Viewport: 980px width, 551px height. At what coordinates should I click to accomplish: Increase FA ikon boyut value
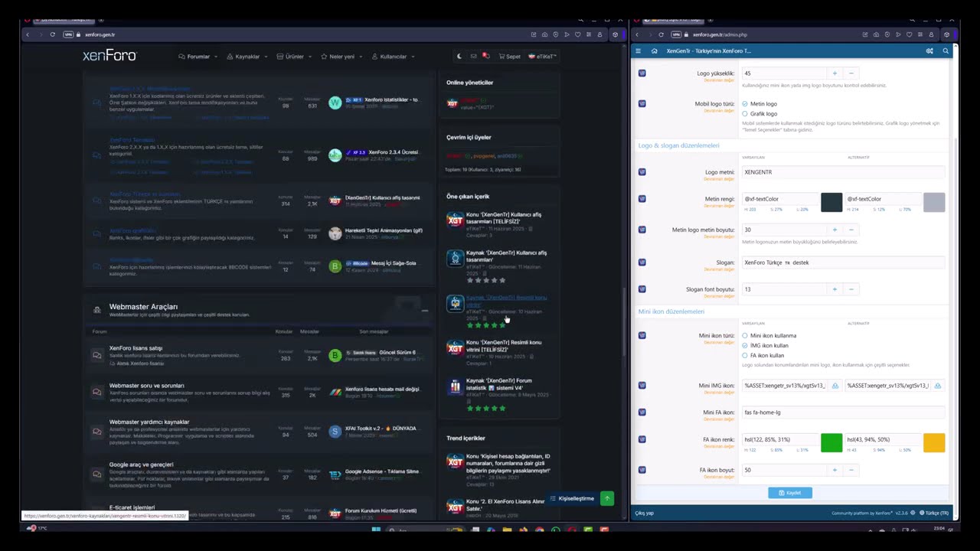click(x=835, y=470)
